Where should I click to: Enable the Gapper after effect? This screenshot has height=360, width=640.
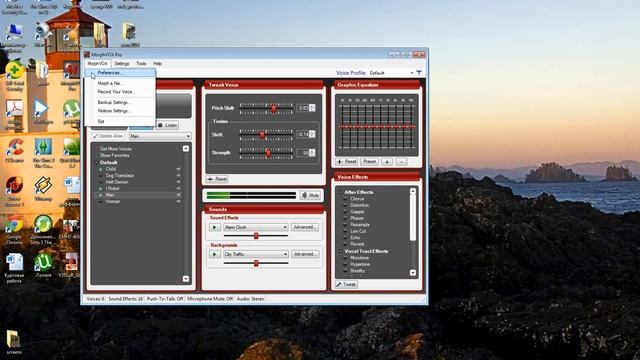click(x=345, y=212)
